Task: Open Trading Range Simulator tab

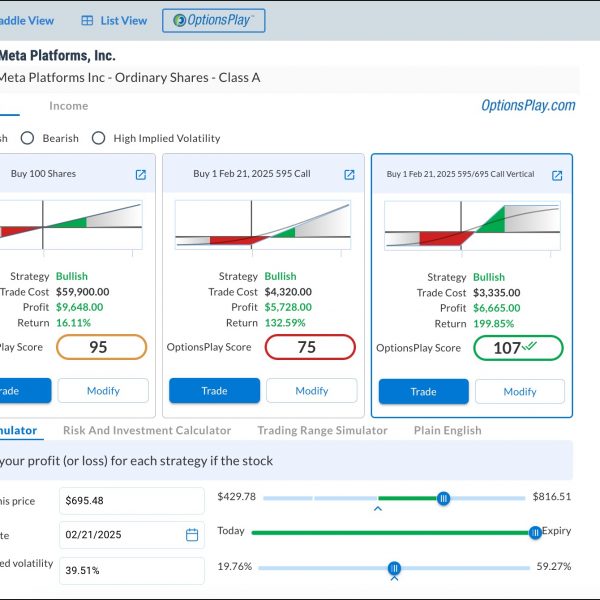Action: [322, 430]
